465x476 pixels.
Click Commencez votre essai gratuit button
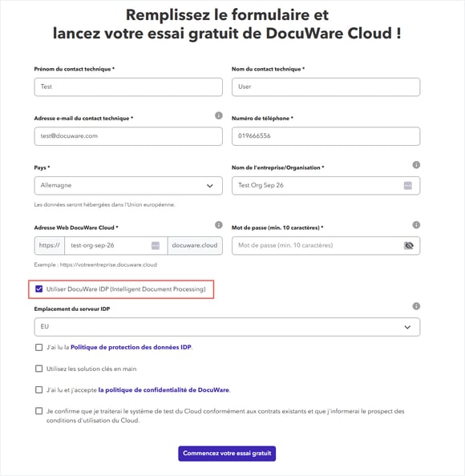click(227, 454)
